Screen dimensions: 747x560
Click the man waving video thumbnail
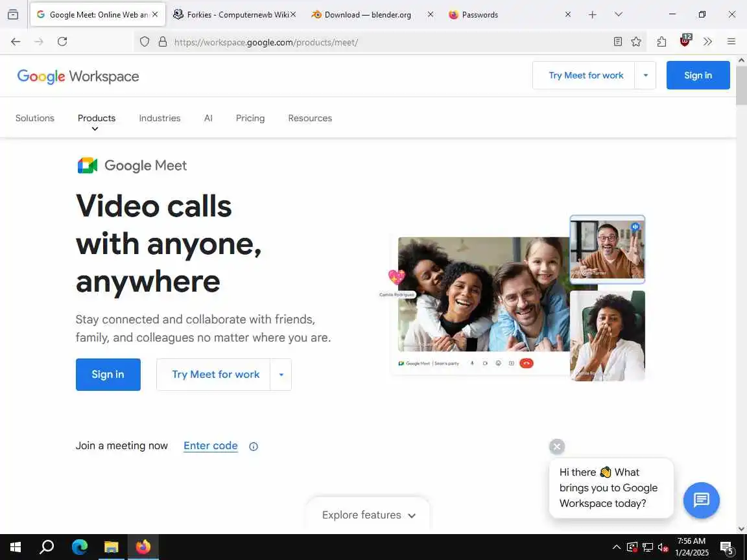coord(608,249)
